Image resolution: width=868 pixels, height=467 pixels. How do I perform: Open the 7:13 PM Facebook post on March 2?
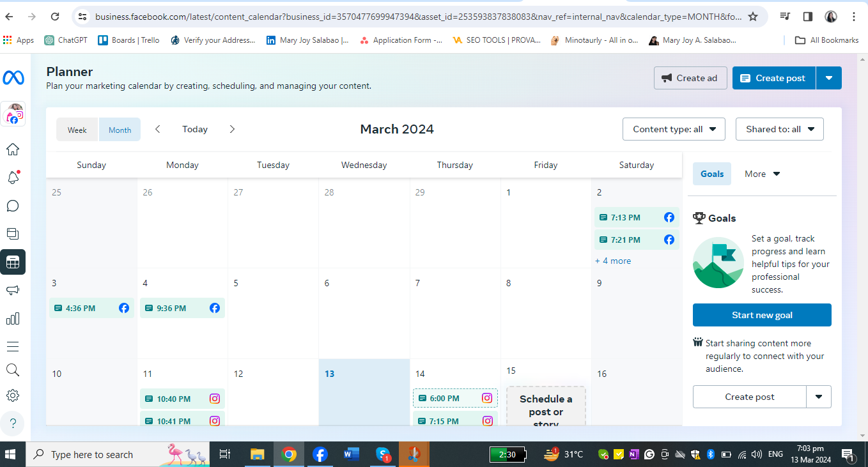[x=637, y=217]
